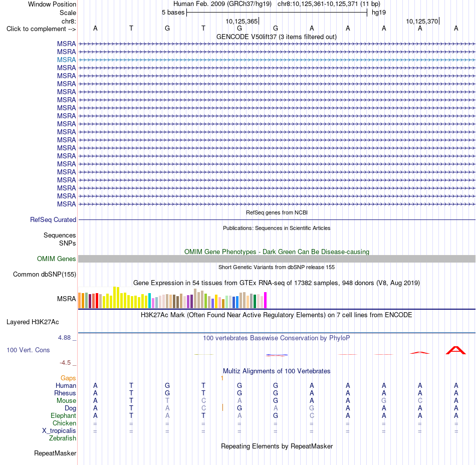Click the '100 Vert. Cons' track label
This screenshot has height=465, width=476.
[28, 350]
